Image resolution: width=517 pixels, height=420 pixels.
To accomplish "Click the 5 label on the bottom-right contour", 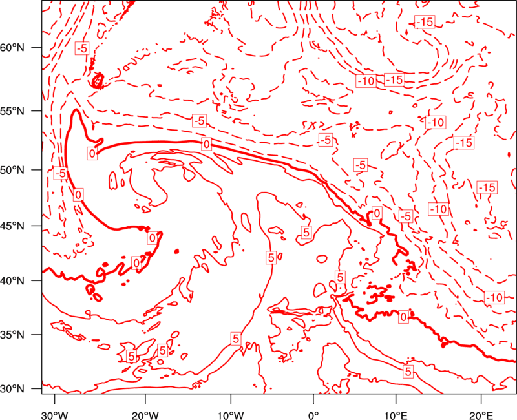I will point(408,372).
